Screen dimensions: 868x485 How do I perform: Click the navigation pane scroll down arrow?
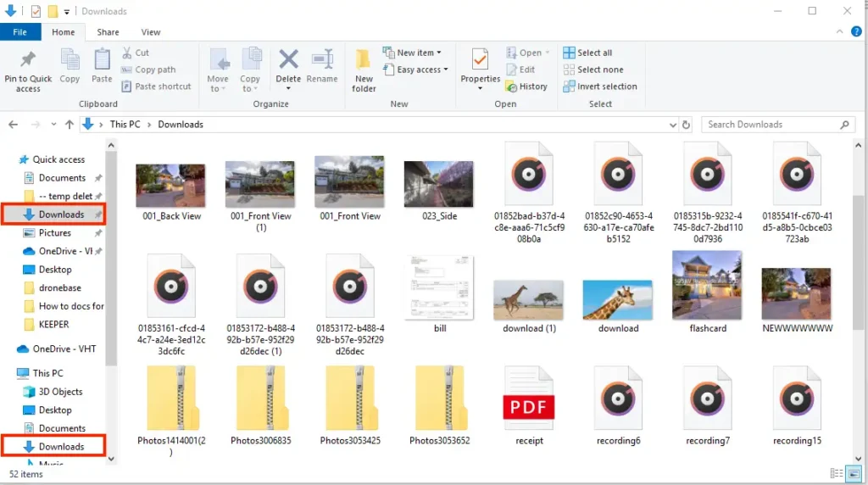[x=111, y=459]
